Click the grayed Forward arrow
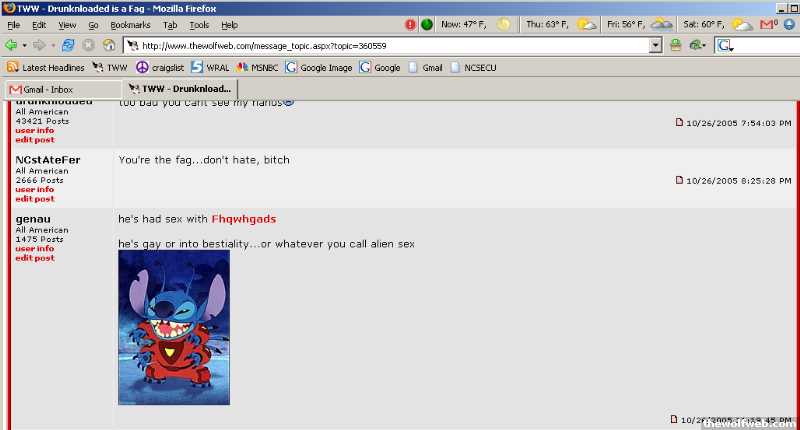Screen dimensions: 800x430 tap(39, 45)
